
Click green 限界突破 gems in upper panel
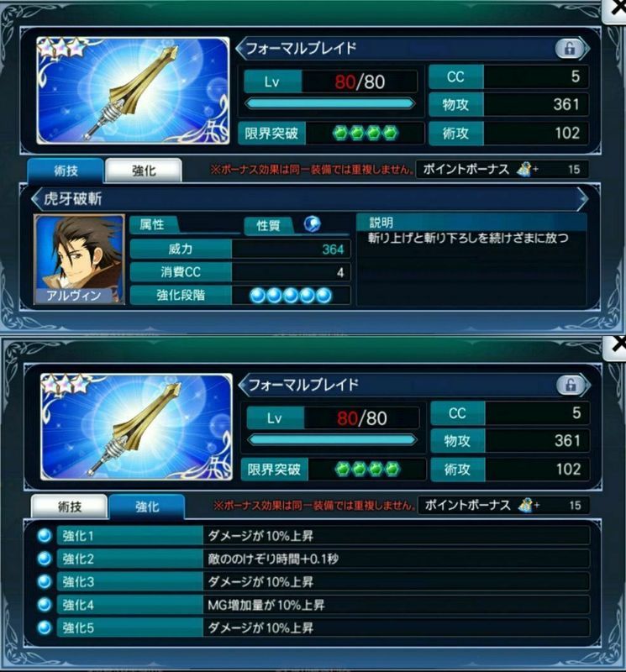(x=366, y=134)
